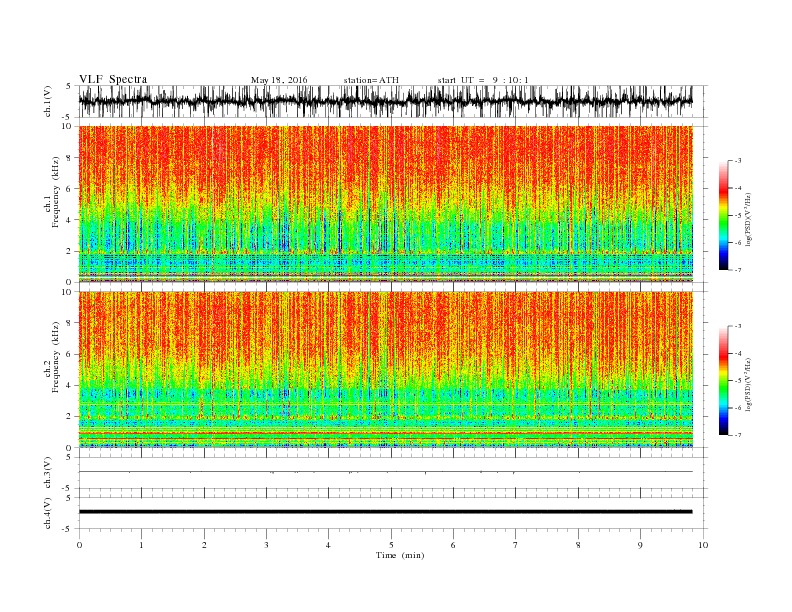Click time axis tick label "7"
792x612 pixels.
516,545
